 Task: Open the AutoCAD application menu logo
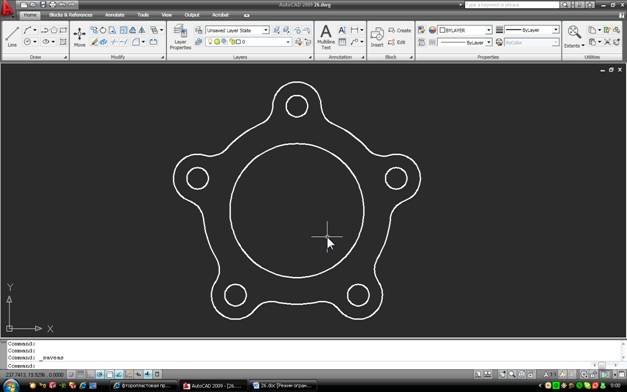coord(6,9)
